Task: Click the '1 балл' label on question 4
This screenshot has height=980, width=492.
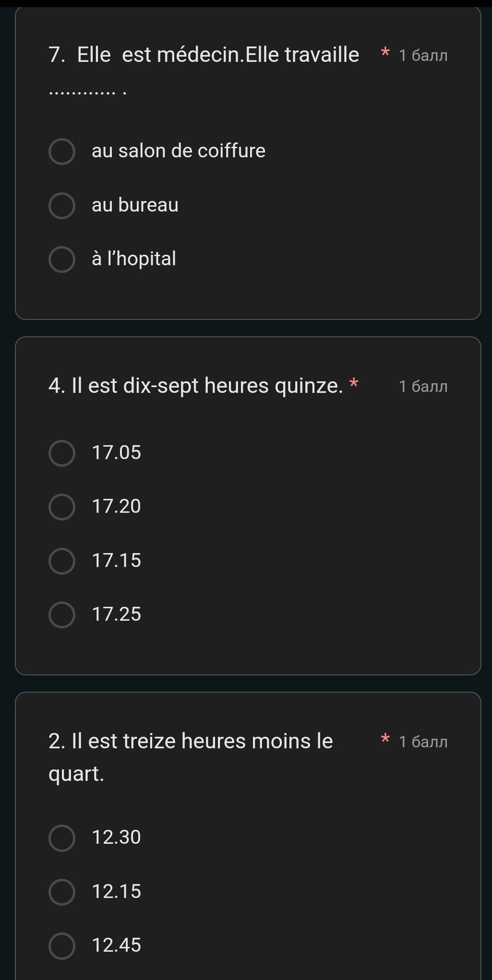Action: [423, 387]
